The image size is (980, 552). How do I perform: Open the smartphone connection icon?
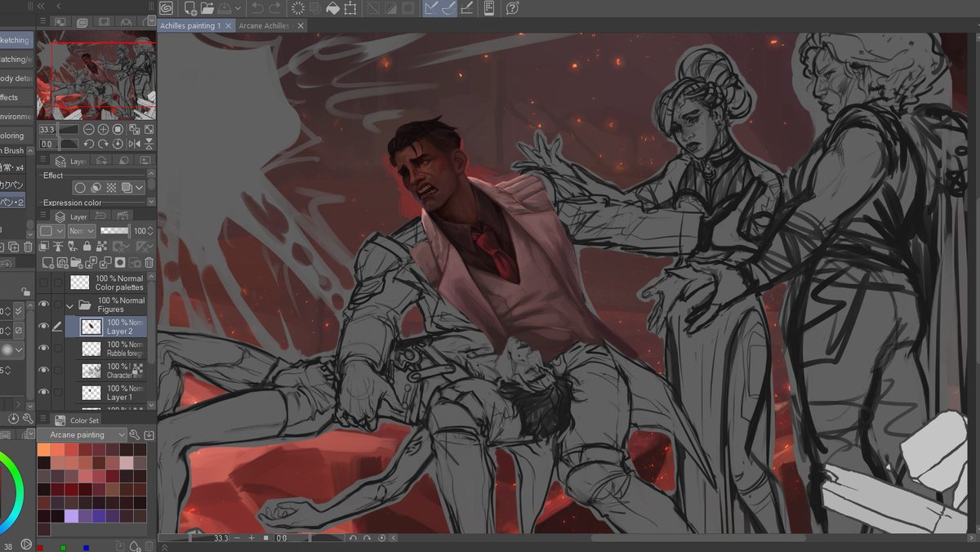coord(489,8)
